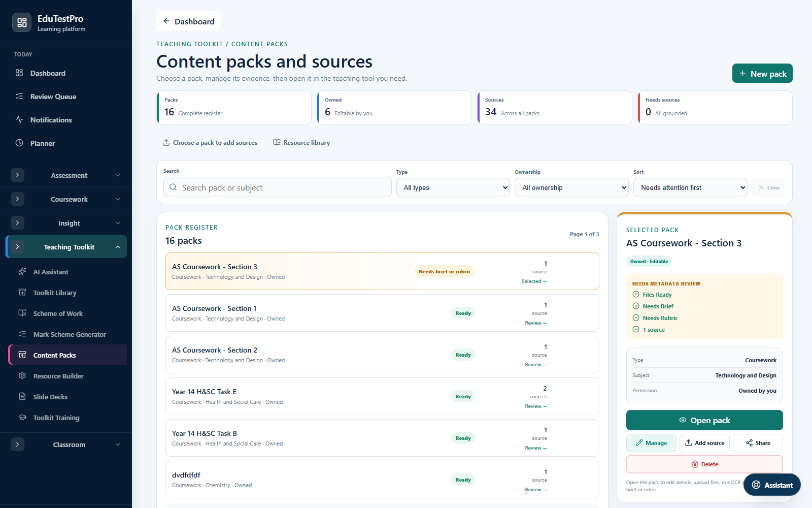The height and width of the screenshot is (508, 812).
Task: Open the All types dropdown
Action: click(453, 187)
